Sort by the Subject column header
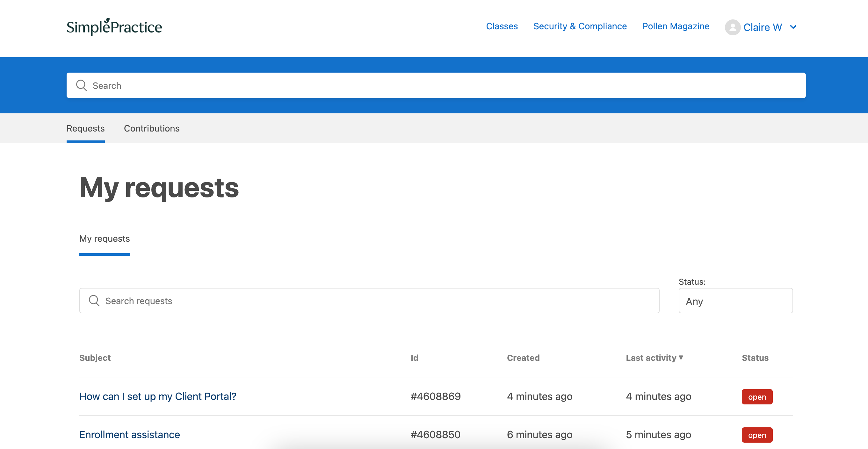Screen dimensions: 868x449 click(95, 358)
